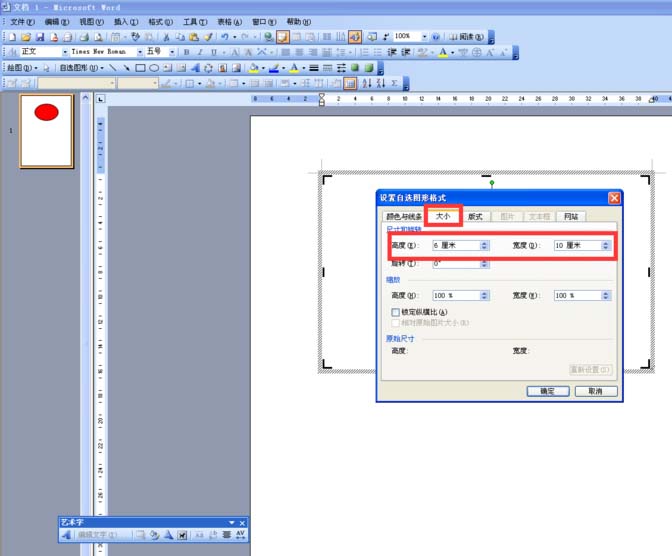Toggle the Bold formatting button
This screenshot has width=672, height=556.
(x=186, y=52)
